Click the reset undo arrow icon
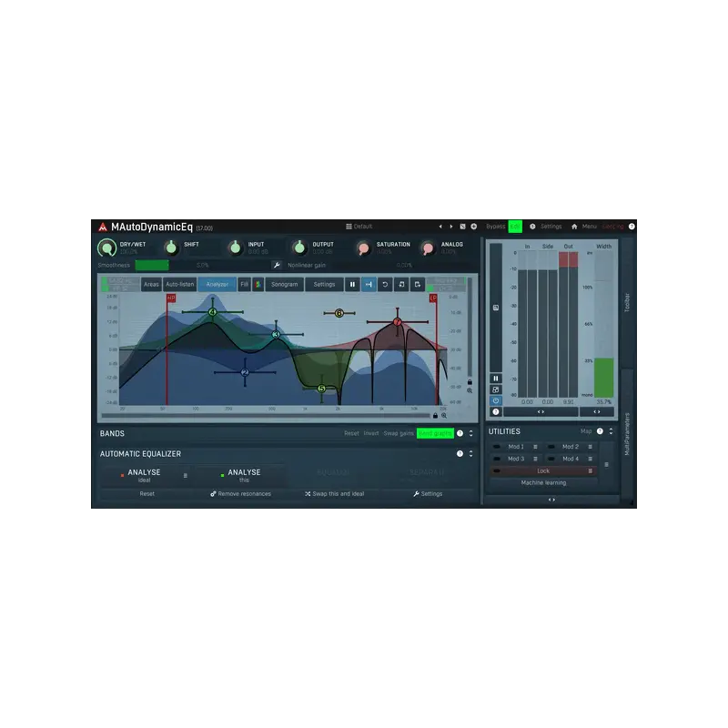 click(x=385, y=284)
